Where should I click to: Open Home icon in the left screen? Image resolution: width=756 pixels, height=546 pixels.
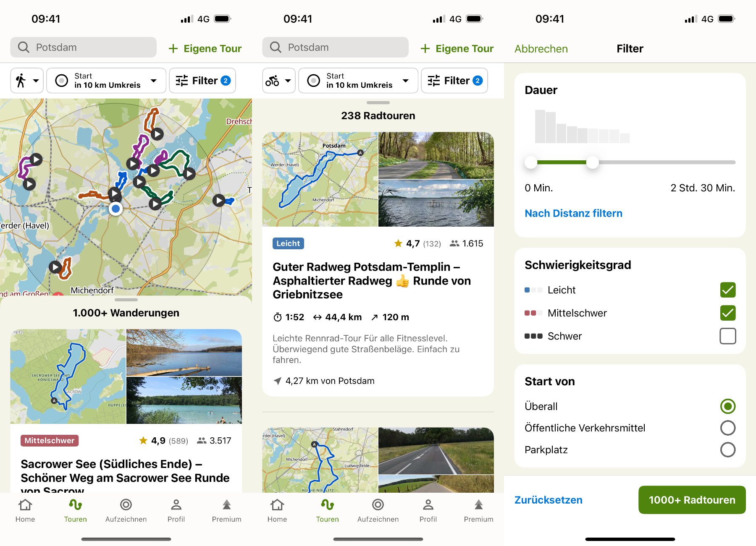point(25,504)
